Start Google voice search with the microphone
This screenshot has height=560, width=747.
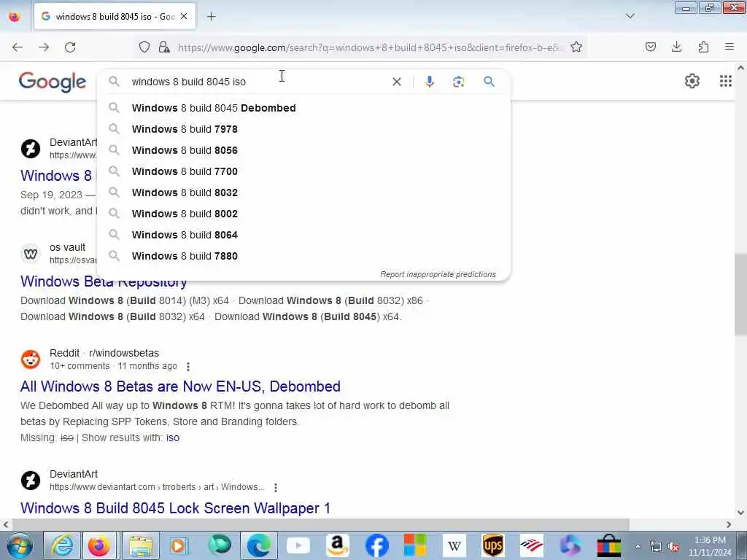pos(429,82)
